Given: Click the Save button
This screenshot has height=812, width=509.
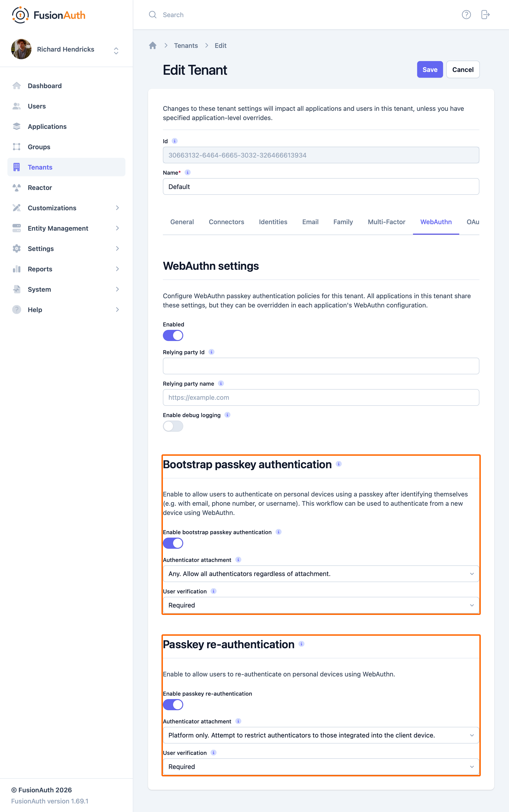Looking at the screenshot, I should (430, 70).
